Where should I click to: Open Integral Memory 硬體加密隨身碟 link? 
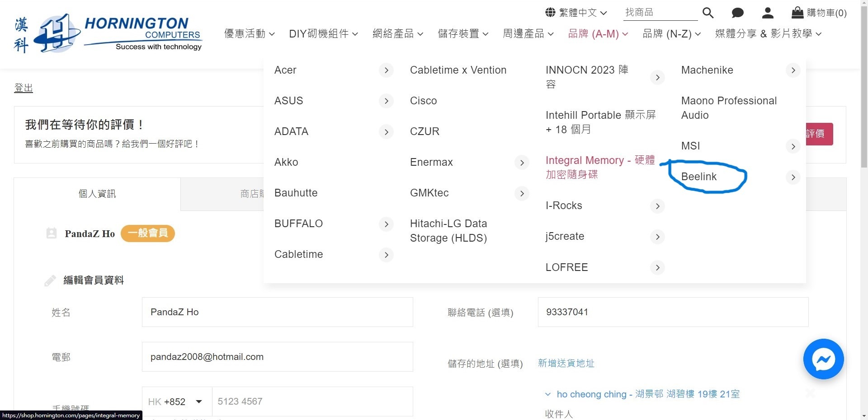click(x=600, y=168)
